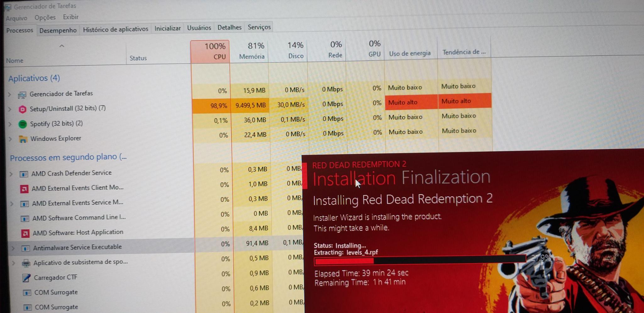The width and height of the screenshot is (644, 313).
Task: Select the Carregador CTF process name
Action: tap(55, 277)
